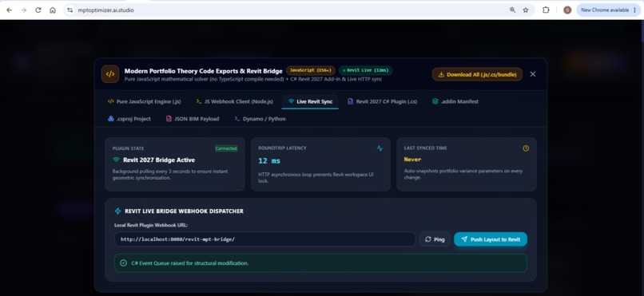Open the .csproj Project tab
Screen dimensions: 644x296
click(129, 119)
